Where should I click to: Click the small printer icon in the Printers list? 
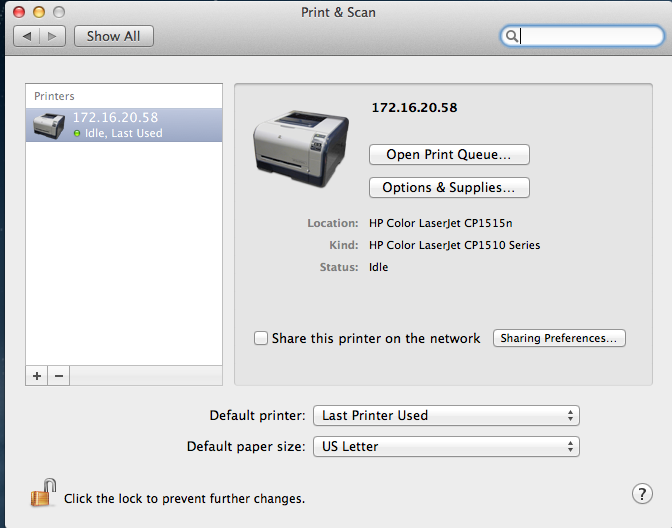coord(49,125)
